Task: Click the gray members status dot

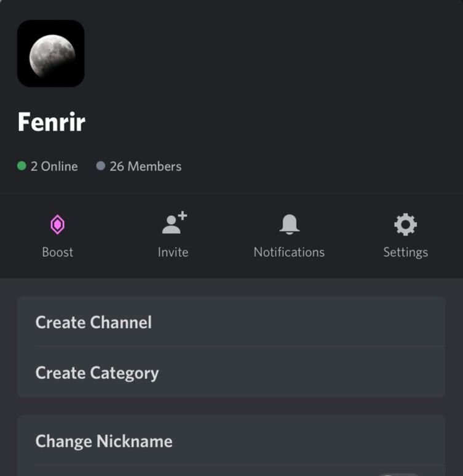Action: [x=101, y=166]
